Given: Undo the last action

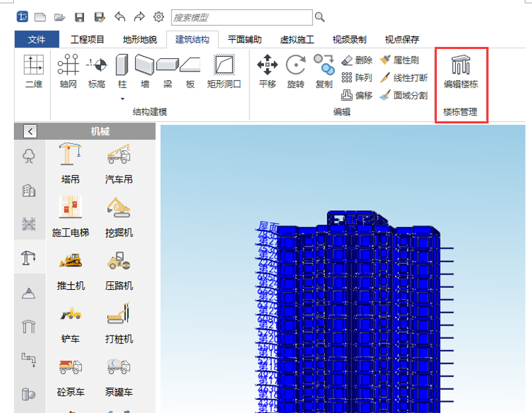Looking at the screenshot, I should [x=120, y=17].
